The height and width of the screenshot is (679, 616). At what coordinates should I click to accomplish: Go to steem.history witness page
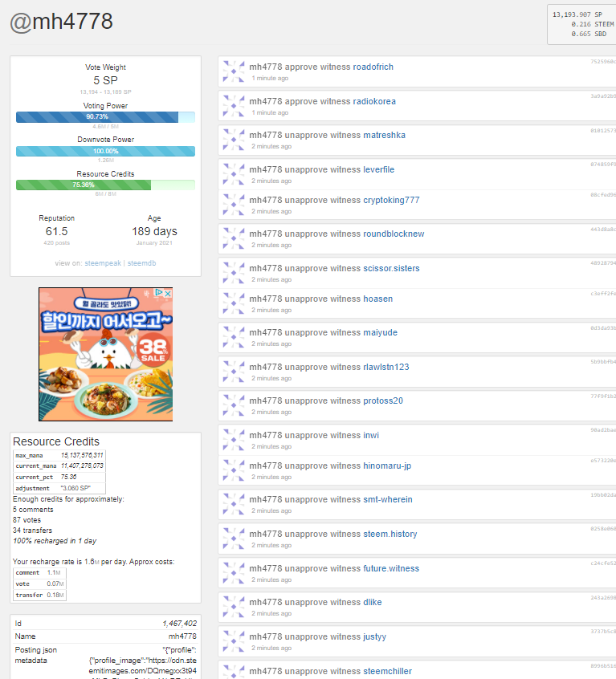click(390, 535)
